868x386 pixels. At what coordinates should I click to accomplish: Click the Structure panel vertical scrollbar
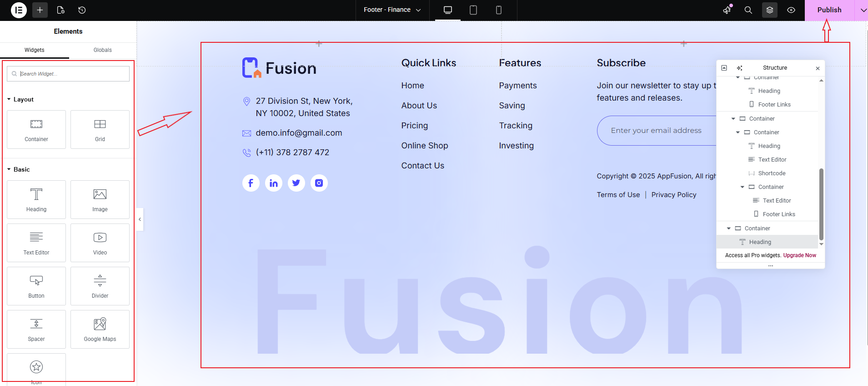(x=821, y=204)
